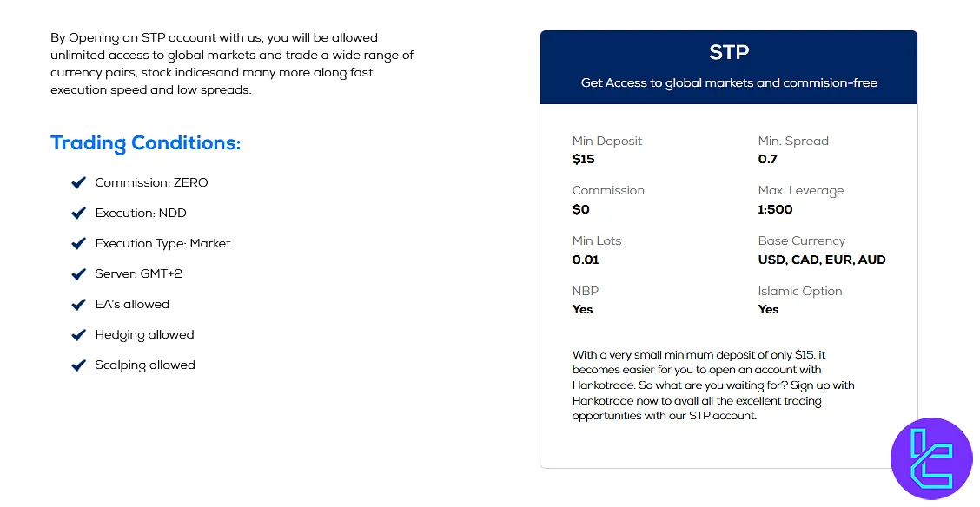
Task: Click the commission-free description banner
Action: coord(728,82)
